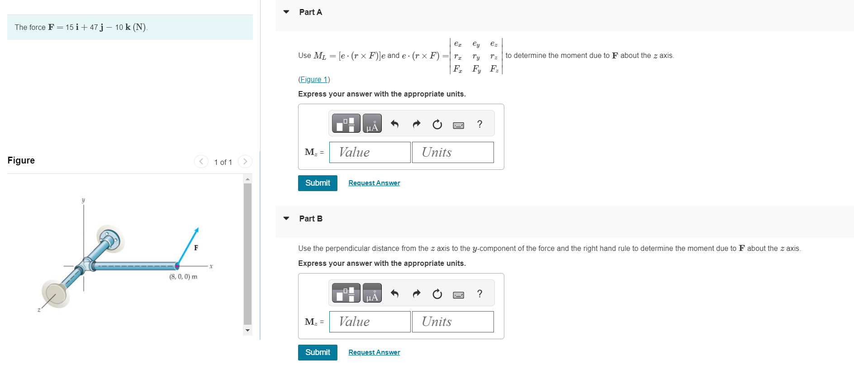Click the Value field in Part A

(x=370, y=152)
